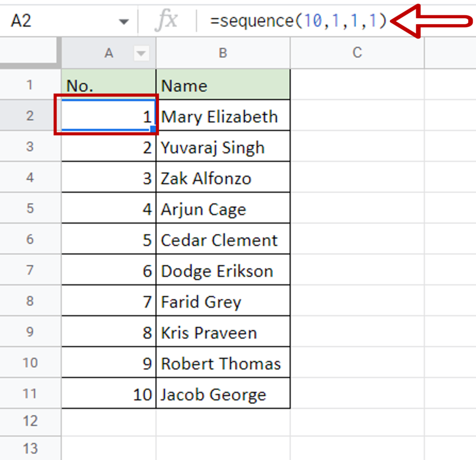476x460 pixels.
Task: Select cell A4 containing 3
Action: click(109, 177)
